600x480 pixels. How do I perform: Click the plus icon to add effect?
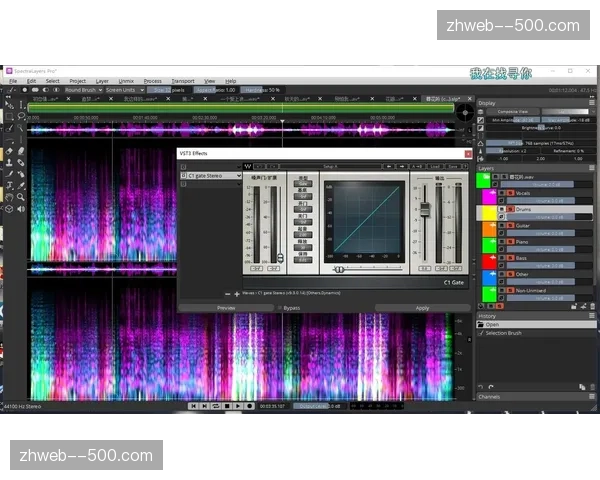(x=237, y=294)
